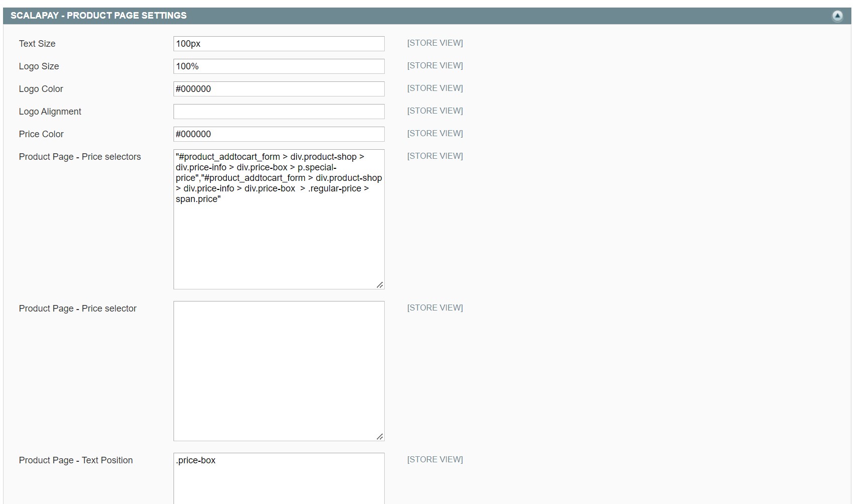Grab the resize handle of empty Price selector textarea
This screenshot has width=868, height=504.
tap(380, 437)
